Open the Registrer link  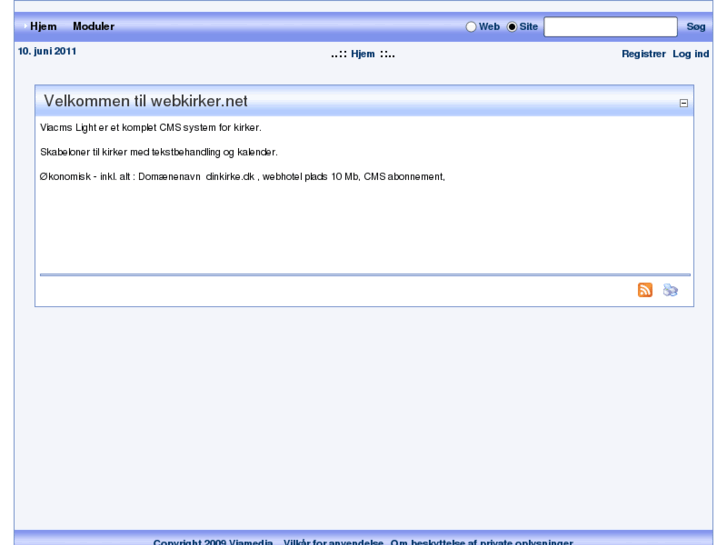point(644,54)
